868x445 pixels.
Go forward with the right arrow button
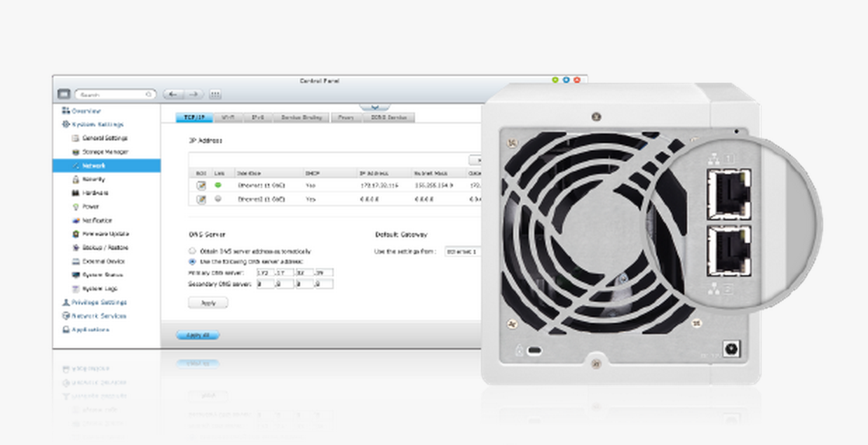click(193, 94)
